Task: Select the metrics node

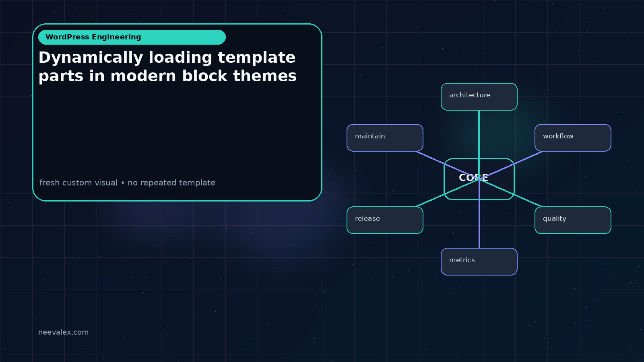Action: tap(479, 261)
